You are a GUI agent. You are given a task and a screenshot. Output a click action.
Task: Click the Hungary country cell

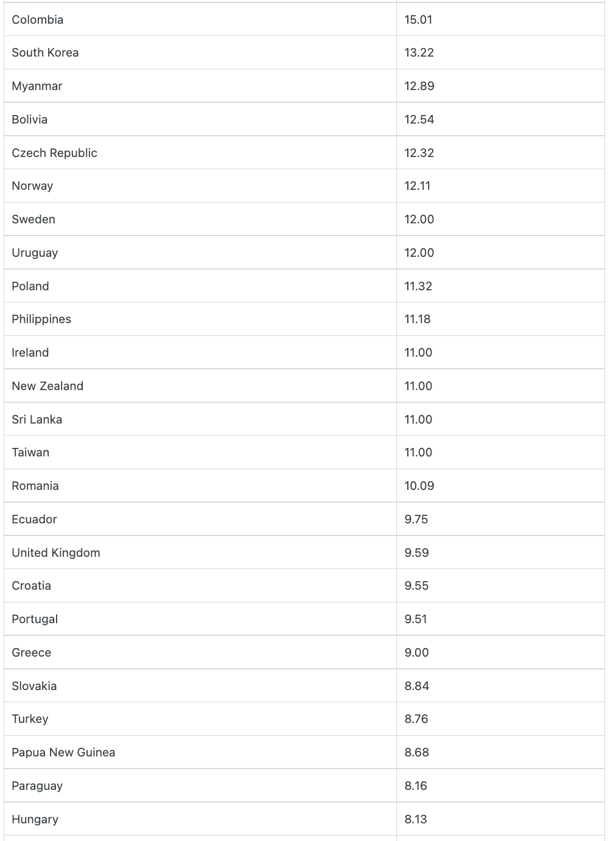(x=200, y=819)
